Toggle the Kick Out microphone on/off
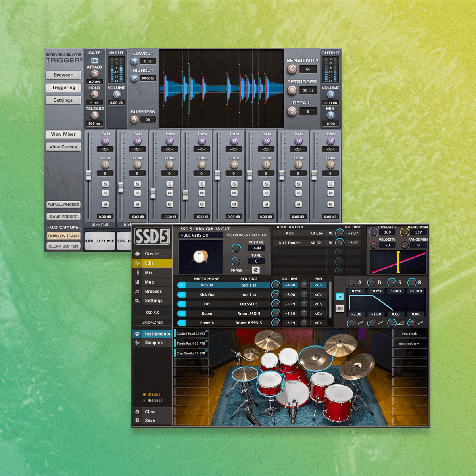Screen dimensions: 476x476 coord(181,294)
